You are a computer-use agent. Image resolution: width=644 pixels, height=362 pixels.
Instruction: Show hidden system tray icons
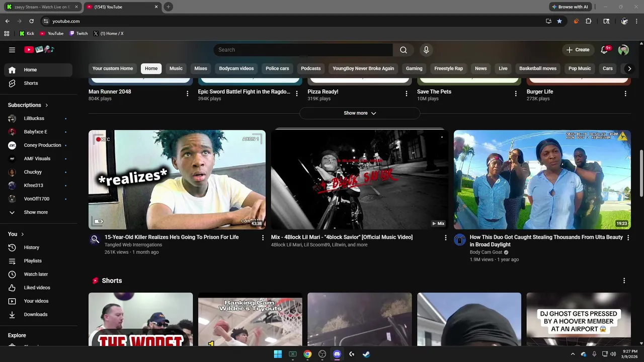click(x=573, y=354)
